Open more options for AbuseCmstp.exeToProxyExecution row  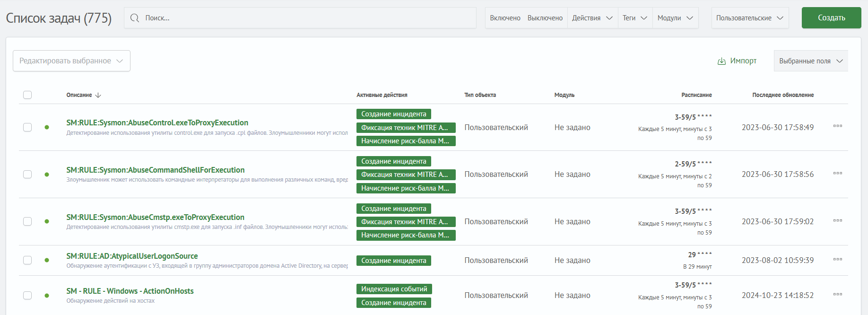coord(838,220)
